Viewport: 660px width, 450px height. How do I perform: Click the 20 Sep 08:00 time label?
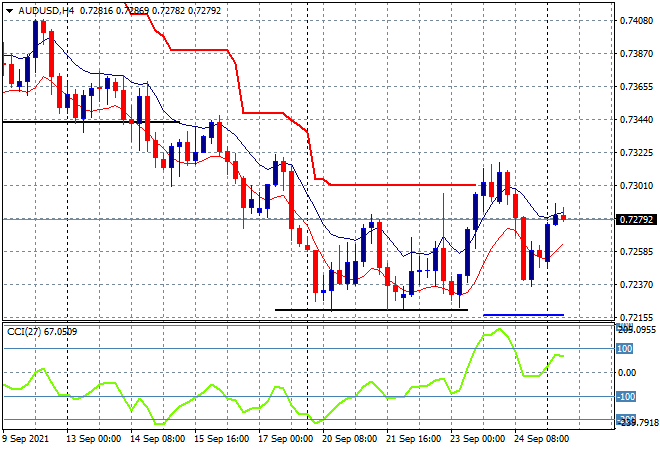point(349,439)
